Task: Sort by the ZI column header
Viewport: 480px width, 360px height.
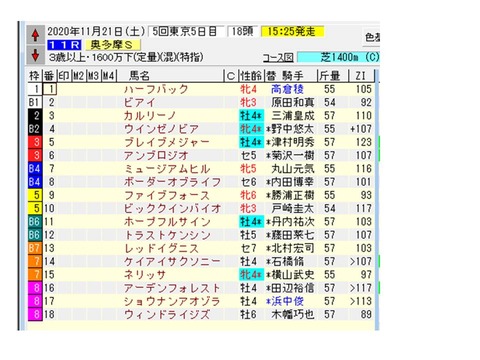Action: click(361, 76)
